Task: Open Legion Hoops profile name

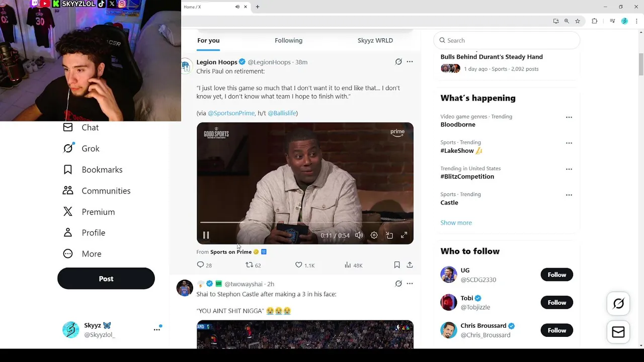Action: (x=217, y=62)
